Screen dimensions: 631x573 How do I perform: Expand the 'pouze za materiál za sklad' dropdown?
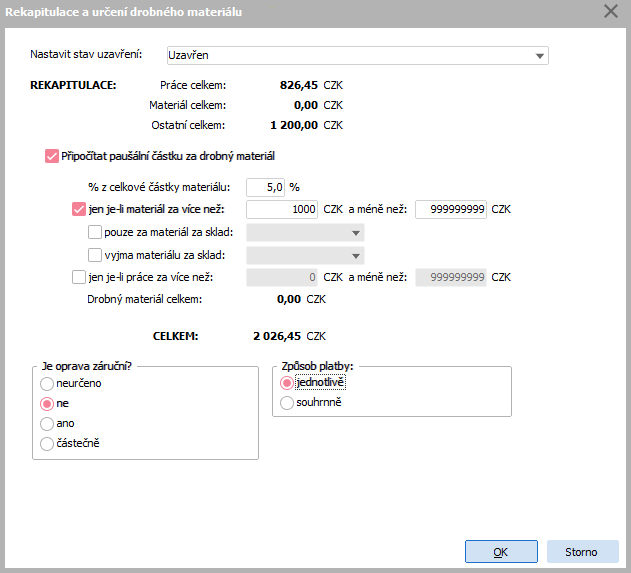[x=355, y=233]
